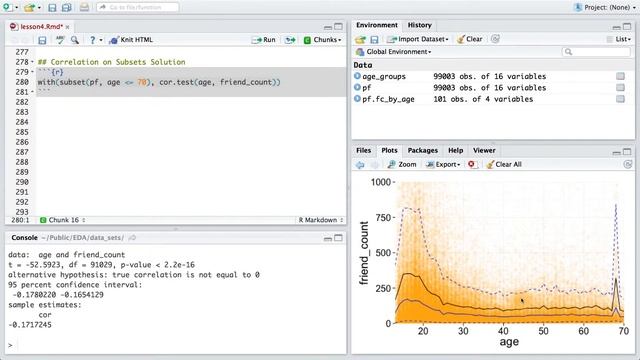This screenshot has width=640, height=360.
Task: Open the Global Environment selector
Action: pyautogui.click(x=394, y=52)
